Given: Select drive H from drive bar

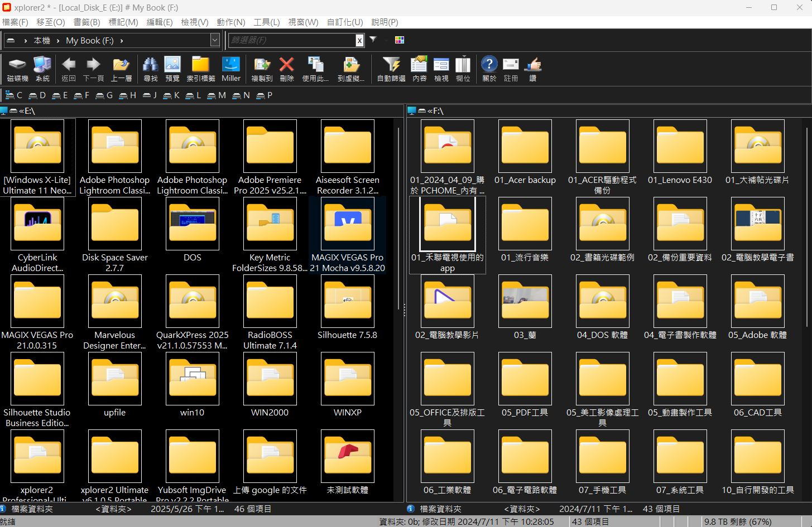Looking at the screenshot, I should (127, 95).
